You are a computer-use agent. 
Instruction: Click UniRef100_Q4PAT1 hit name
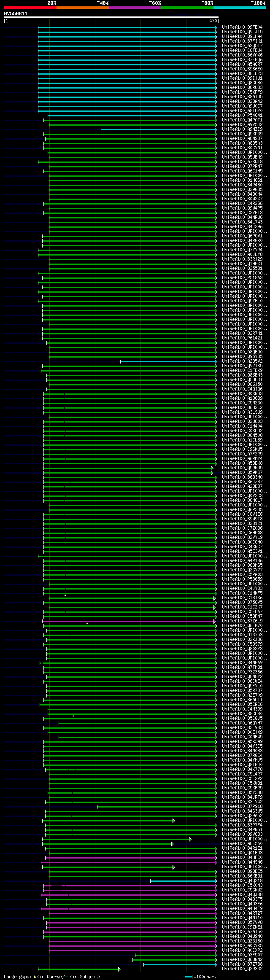[242, 120]
